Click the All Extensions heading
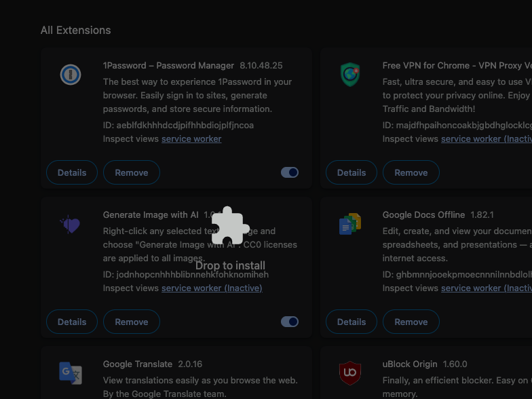532x399 pixels. pos(76,30)
